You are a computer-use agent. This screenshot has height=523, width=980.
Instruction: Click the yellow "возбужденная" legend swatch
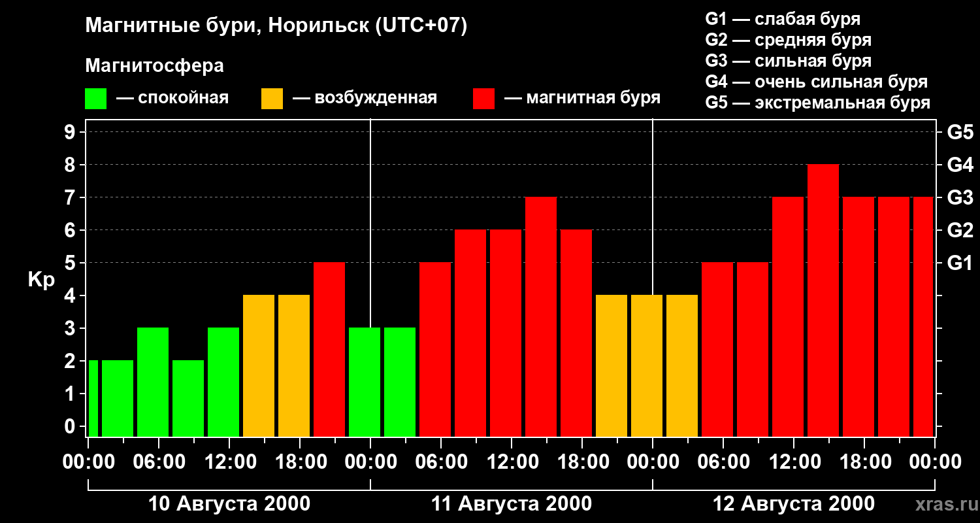point(272,98)
